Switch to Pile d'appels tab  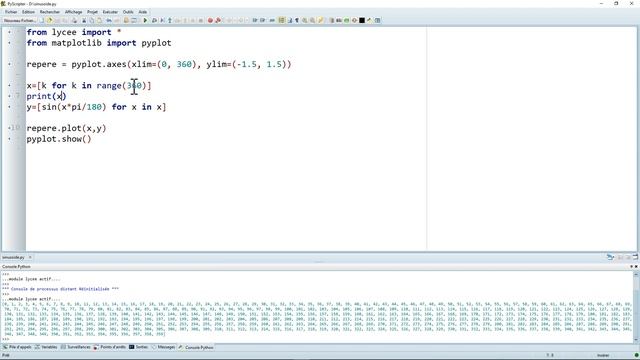tap(17, 347)
